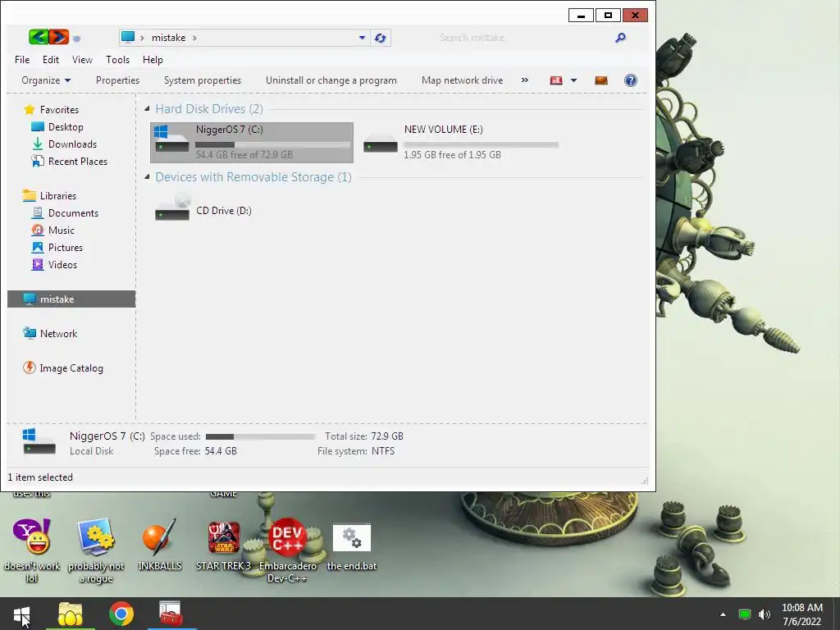The width and height of the screenshot is (840, 630).
Task: Select the CD Drive (D:) icon
Action: coord(172,208)
